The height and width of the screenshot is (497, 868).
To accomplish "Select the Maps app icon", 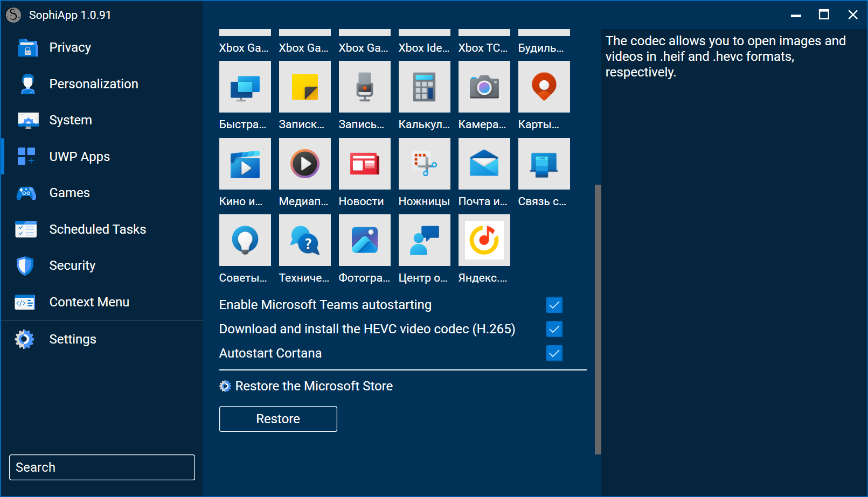I will [544, 87].
